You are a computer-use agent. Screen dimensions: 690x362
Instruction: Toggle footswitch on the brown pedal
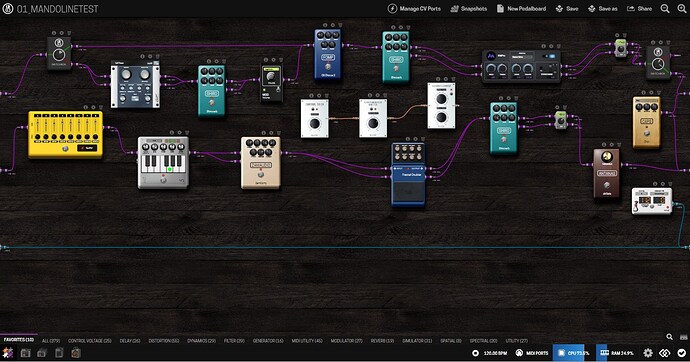tap(607, 185)
